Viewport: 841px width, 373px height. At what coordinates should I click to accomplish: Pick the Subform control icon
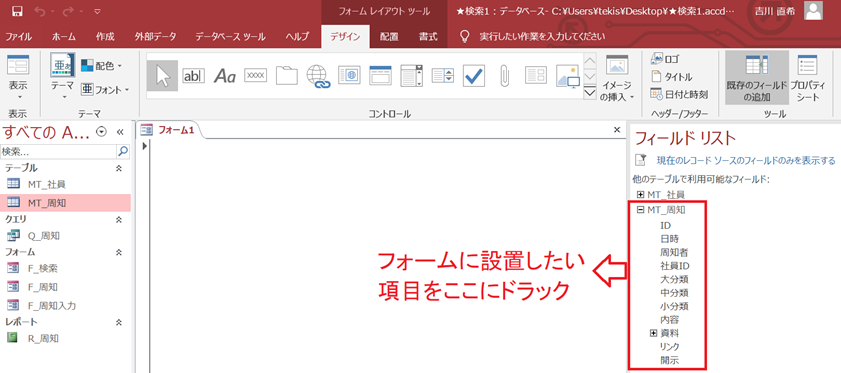(535, 76)
